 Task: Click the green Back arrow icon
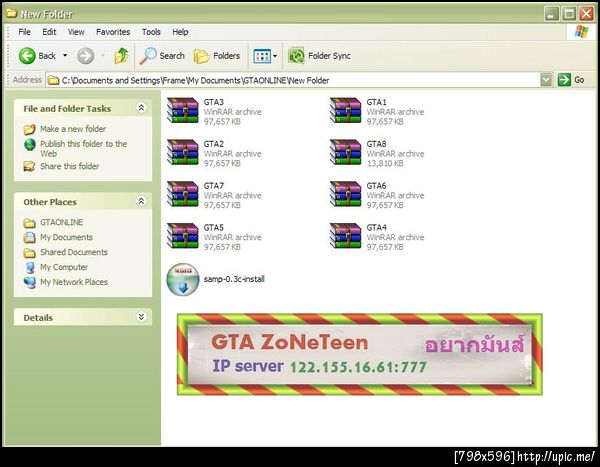[27, 56]
